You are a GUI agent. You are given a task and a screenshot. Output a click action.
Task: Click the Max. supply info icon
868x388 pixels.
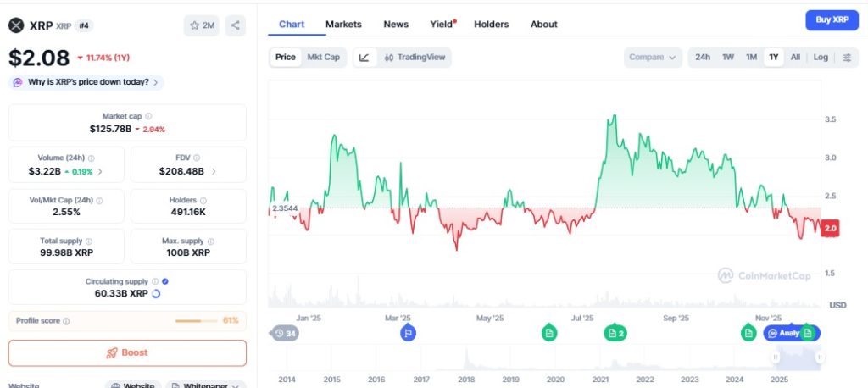click(211, 241)
